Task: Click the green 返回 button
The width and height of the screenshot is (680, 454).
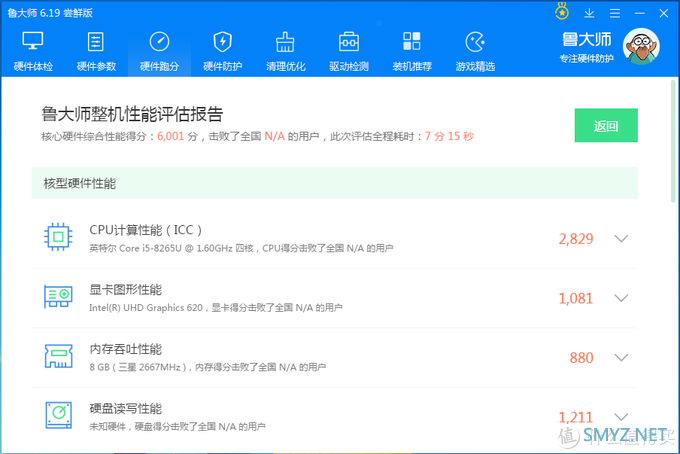Action: pos(606,125)
